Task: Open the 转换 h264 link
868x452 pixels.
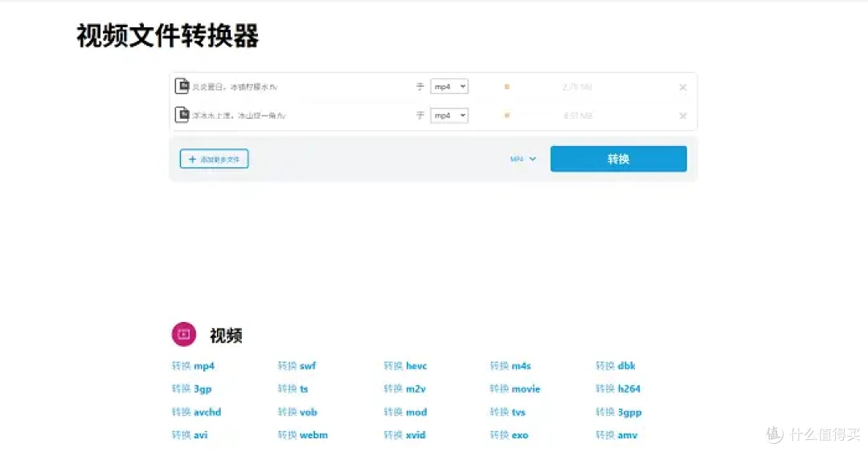Action: point(618,389)
